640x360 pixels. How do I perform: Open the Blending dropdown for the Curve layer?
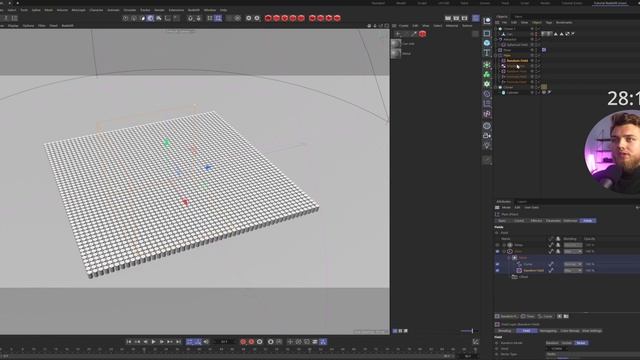(573, 264)
